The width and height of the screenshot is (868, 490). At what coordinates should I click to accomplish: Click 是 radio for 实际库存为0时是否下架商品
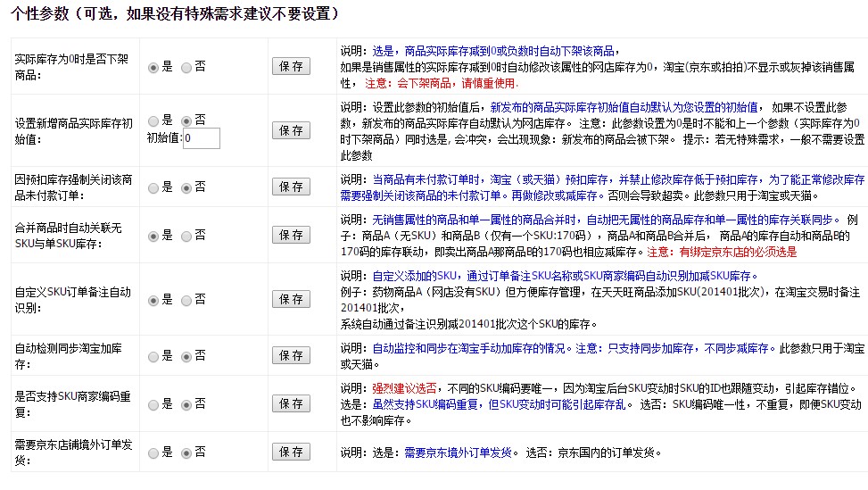click(x=153, y=67)
